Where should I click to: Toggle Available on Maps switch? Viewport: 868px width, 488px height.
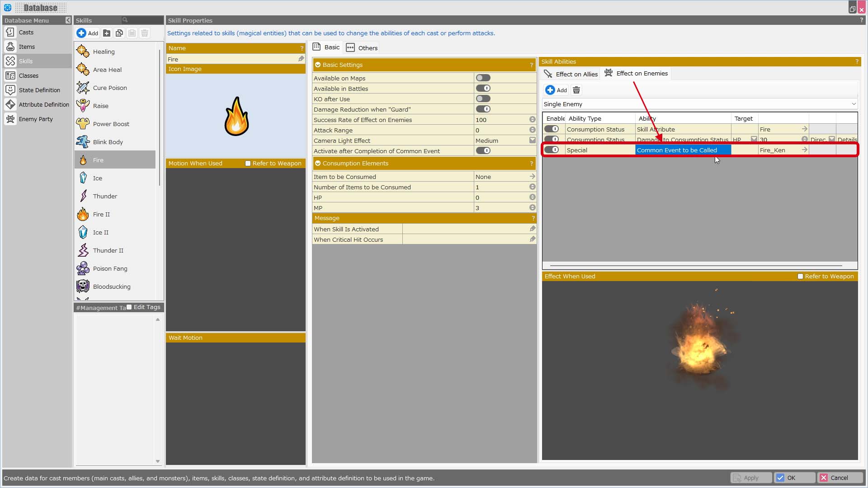point(483,78)
